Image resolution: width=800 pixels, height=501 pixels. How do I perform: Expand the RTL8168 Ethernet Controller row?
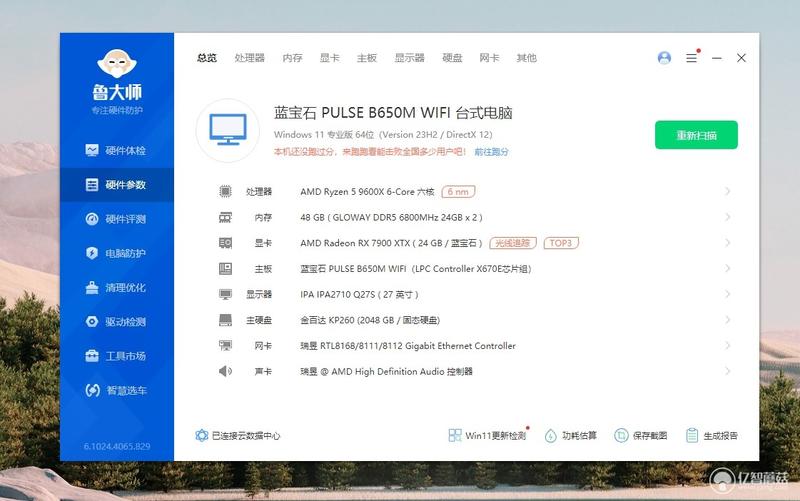728,345
